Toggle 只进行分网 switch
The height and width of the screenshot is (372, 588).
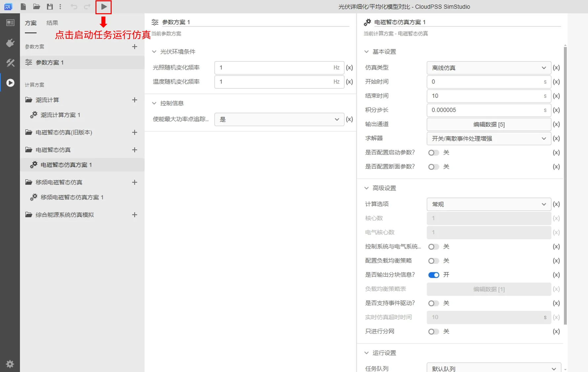(433, 331)
